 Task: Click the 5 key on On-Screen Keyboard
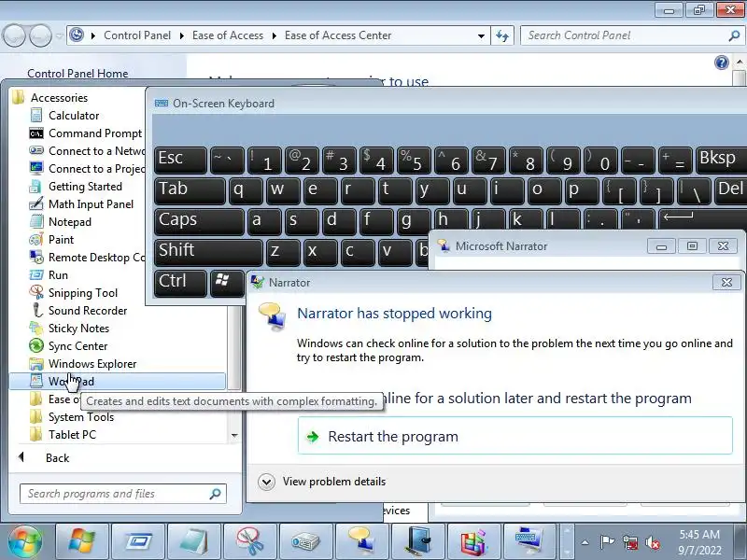[x=413, y=160]
